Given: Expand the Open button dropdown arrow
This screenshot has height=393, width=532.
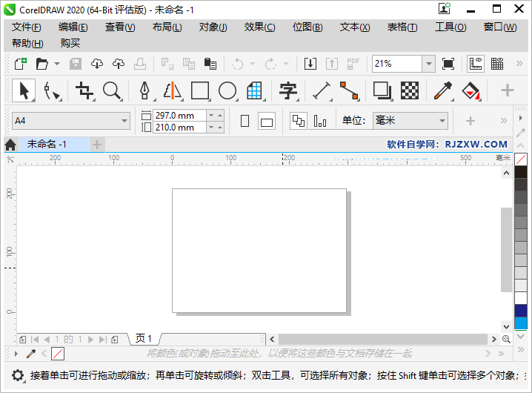Looking at the screenshot, I should [57, 64].
